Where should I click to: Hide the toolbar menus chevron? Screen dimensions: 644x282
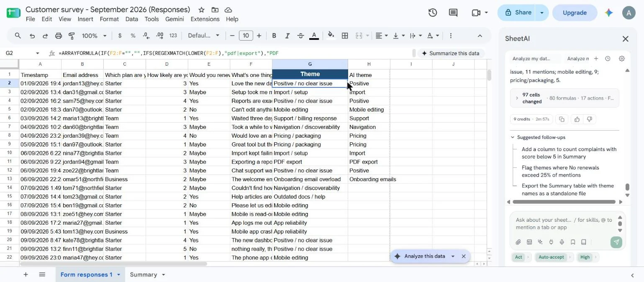(480, 36)
